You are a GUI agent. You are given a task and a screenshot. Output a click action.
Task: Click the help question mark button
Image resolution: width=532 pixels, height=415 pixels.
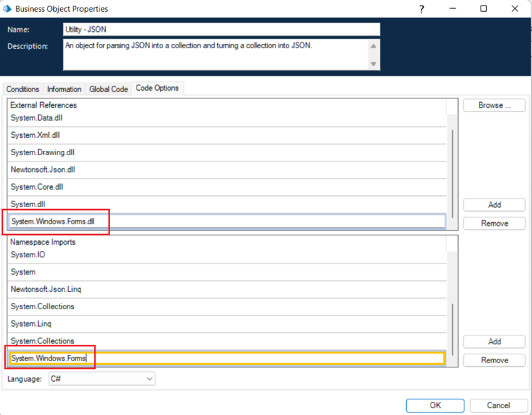pos(421,9)
